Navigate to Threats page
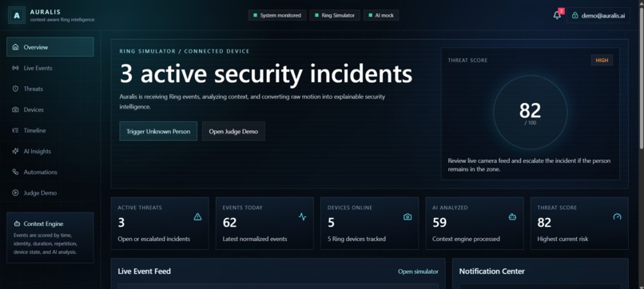 (50, 89)
